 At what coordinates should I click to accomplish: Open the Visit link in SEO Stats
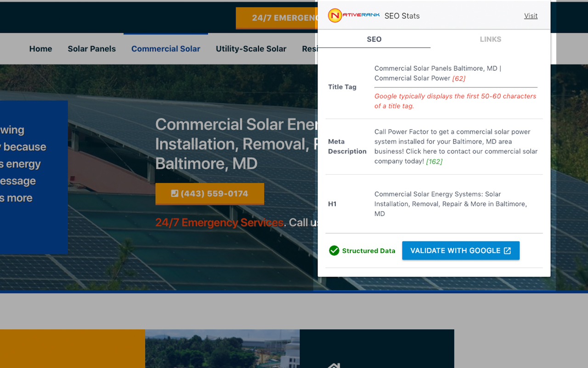pos(531,16)
